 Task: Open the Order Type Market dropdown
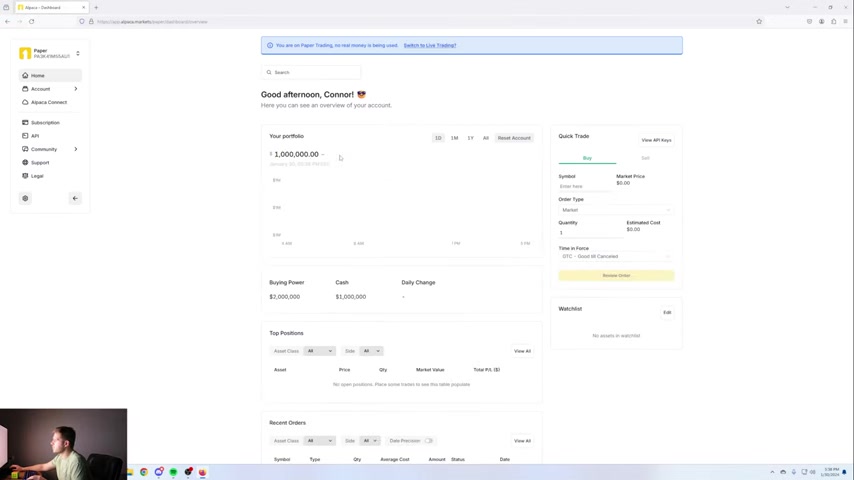click(x=616, y=210)
